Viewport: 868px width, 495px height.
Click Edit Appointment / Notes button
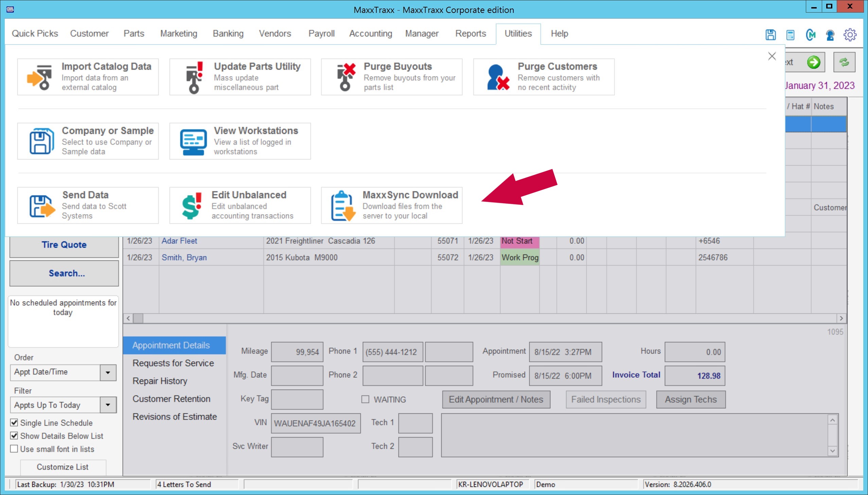click(x=496, y=399)
